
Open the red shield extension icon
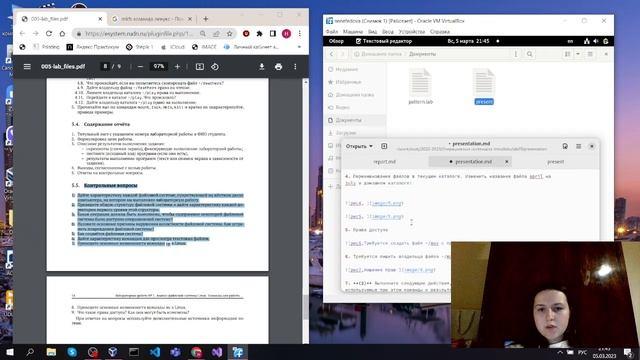246,33
